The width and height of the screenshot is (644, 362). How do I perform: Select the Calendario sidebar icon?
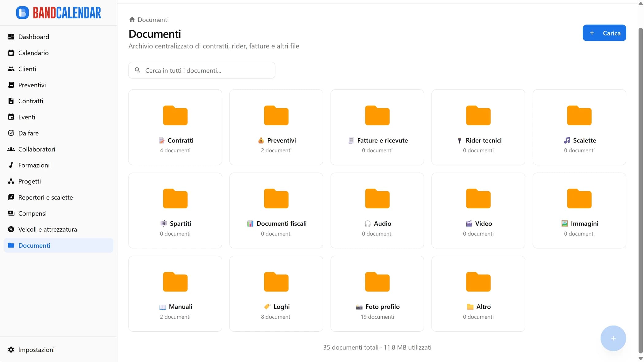[11, 53]
